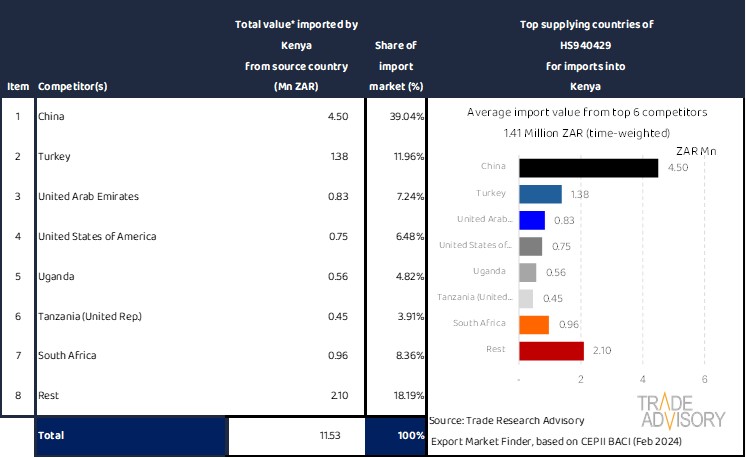Click the United States of America table cell

pos(96,237)
